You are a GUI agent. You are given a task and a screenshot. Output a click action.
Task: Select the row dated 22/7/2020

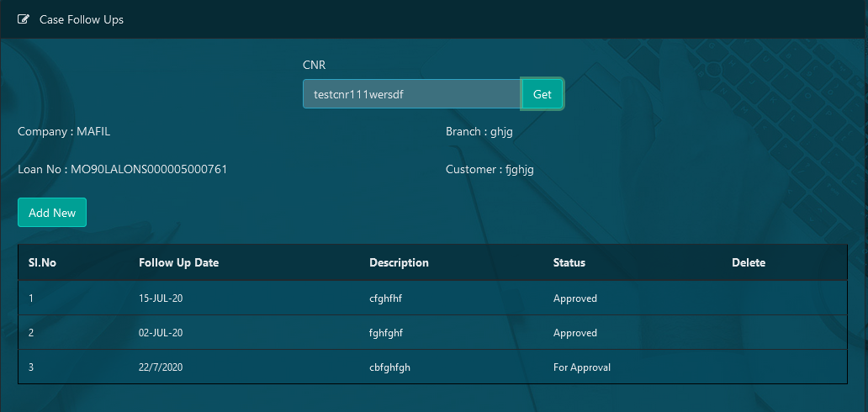(x=432, y=367)
